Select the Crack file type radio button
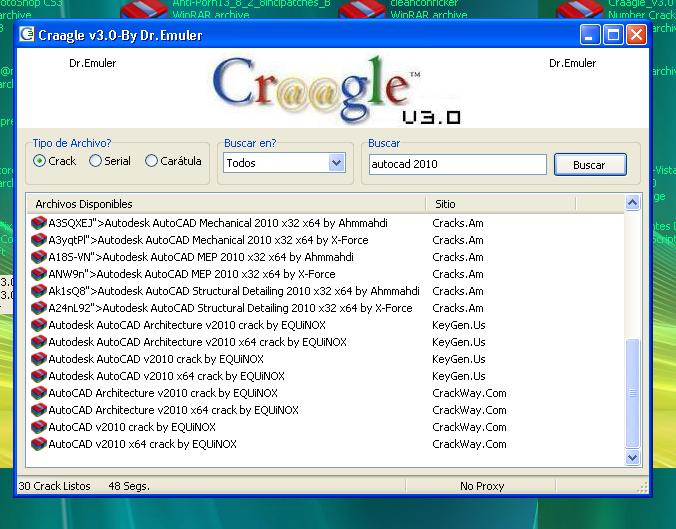 click(x=39, y=161)
